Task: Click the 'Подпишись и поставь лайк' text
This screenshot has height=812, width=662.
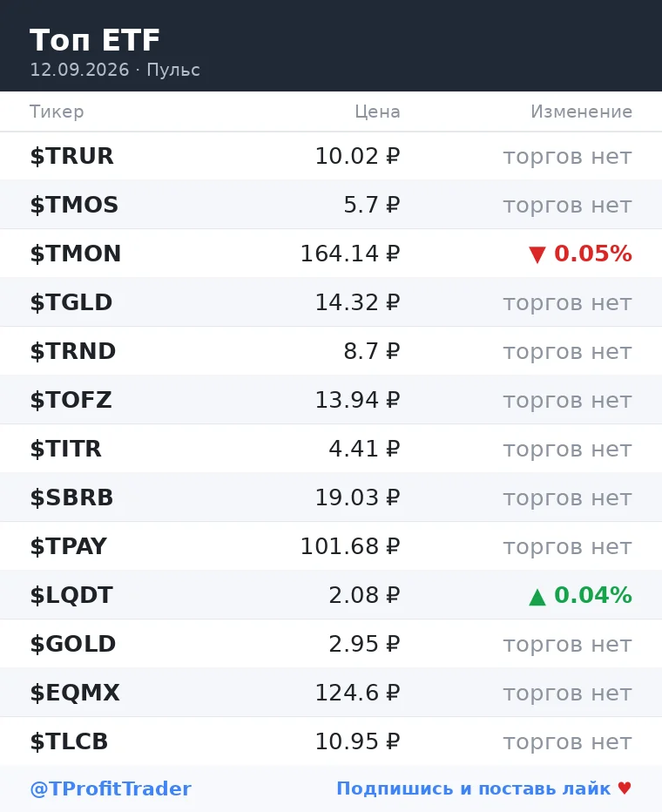Action: (x=474, y=788)
